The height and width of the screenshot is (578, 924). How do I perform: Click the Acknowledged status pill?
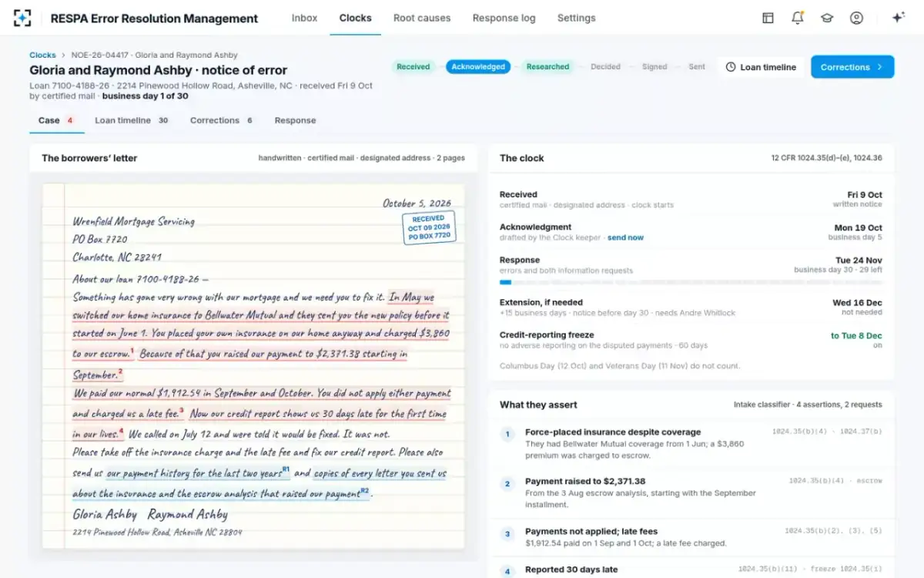(x=478, y=67)
